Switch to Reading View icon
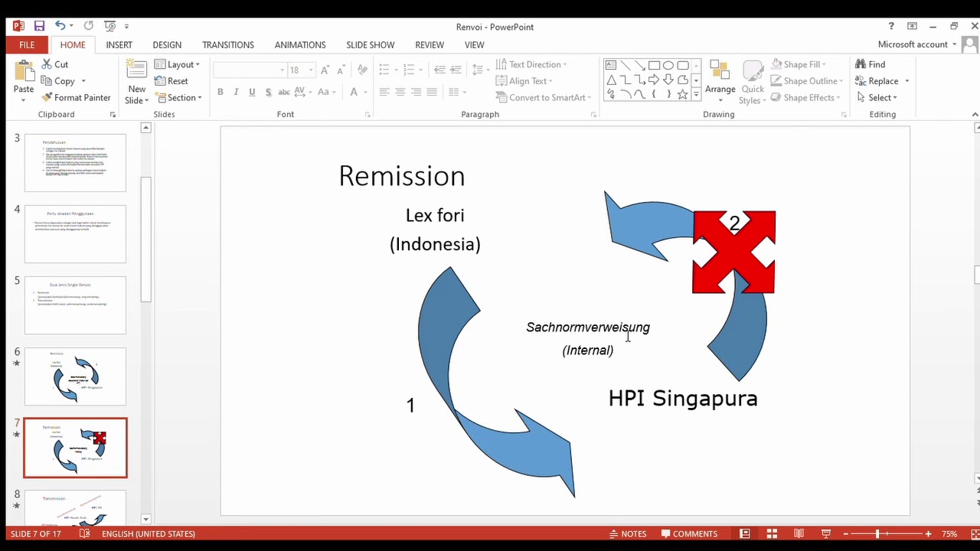This screenshot has width=980, height=551. click(799, 533)
